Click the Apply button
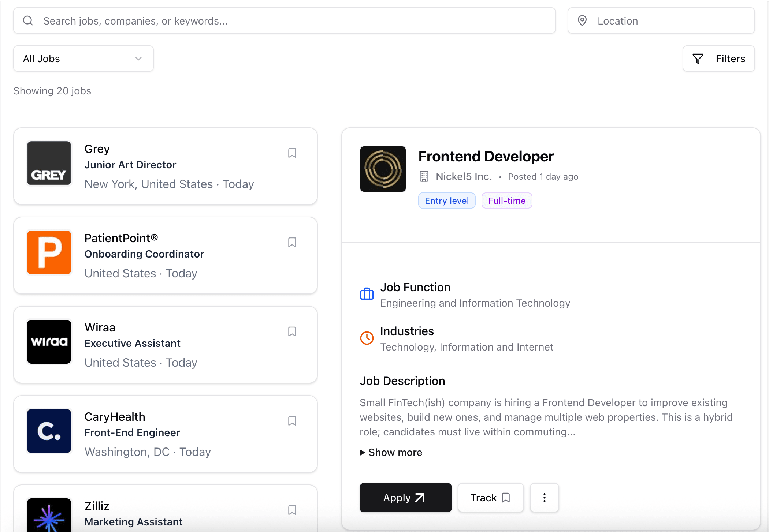 (405, 498)
